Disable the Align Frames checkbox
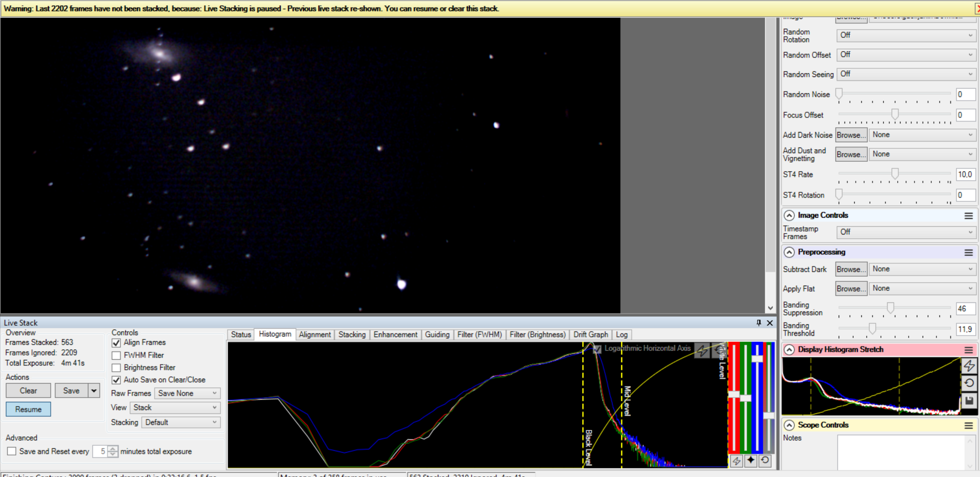This screenshot has width=980, height=477. tap(116, 343)
